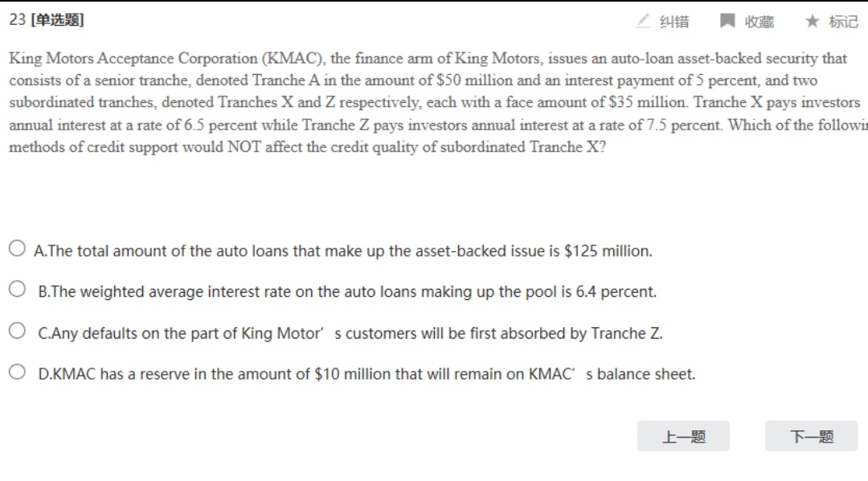Go to next question with 下一题
The height and width of the screenshot is (481, 868).
(x=812, y=436)
